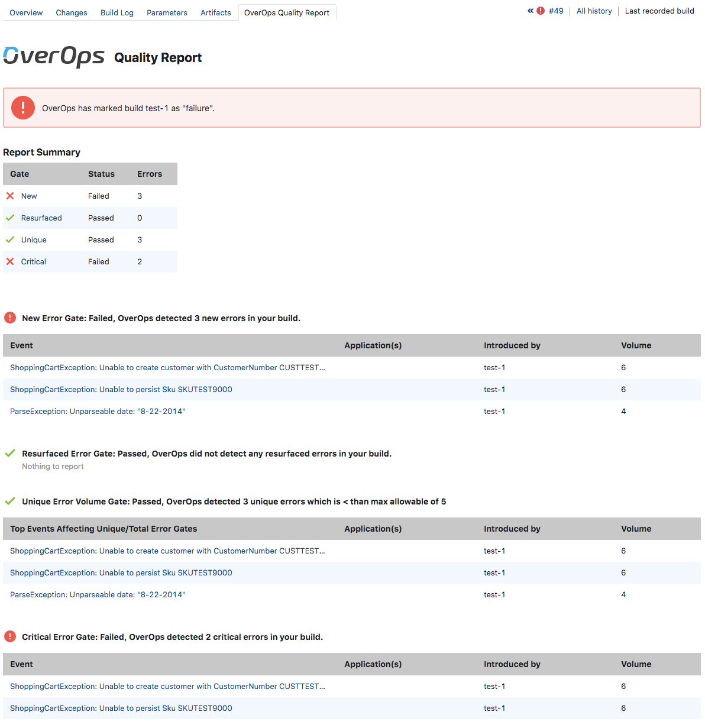
Task: Open CUSTTEST ShoppingCartException in New Error table
Action: pyautogui.click(x=167, y=367)
